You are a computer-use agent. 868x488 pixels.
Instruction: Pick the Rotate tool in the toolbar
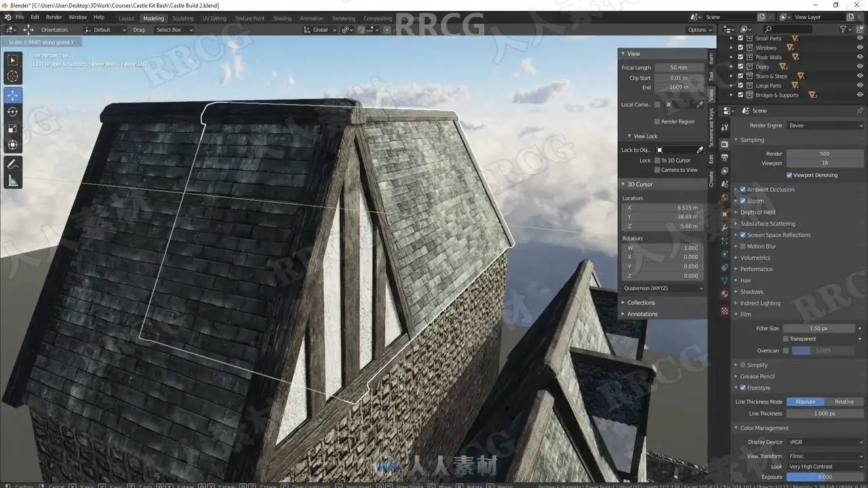click(13, 112)
